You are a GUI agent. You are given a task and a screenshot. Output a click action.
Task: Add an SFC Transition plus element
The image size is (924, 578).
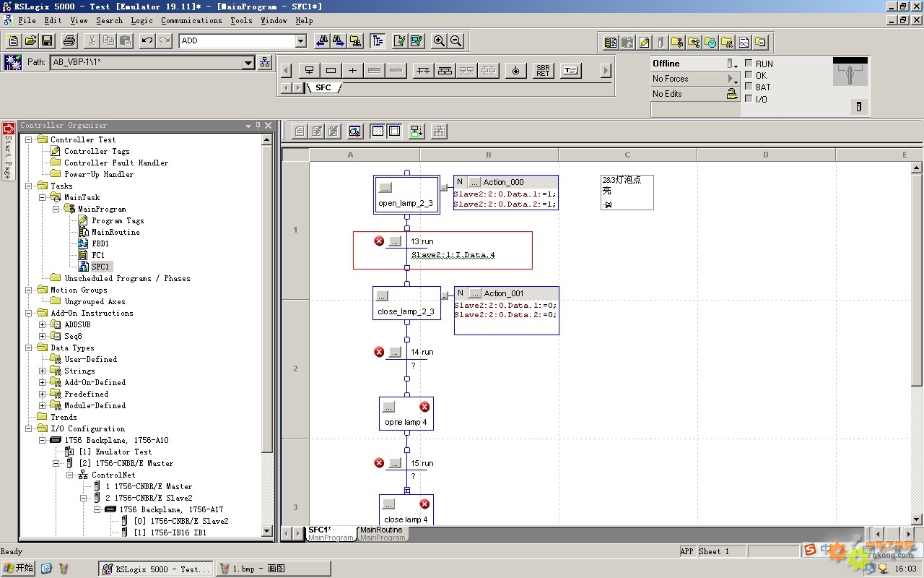(x=352, y=70)
